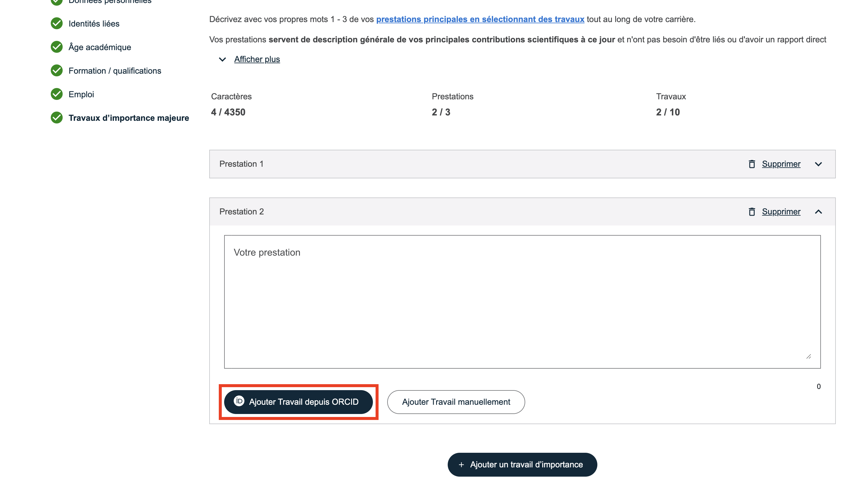Image resolution: width=868 pixels, height=482 pixels.
Task: Click checkmark next to Formation / qualifications
Action: (57, 71)
